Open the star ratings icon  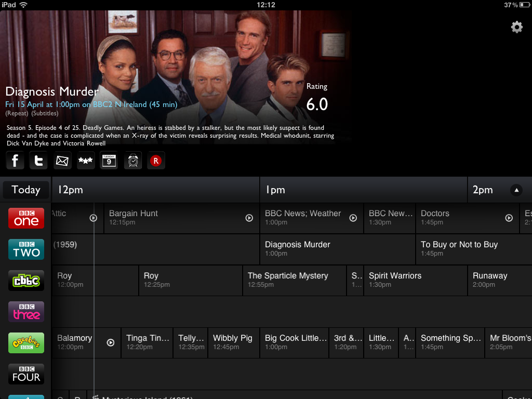point(85,161)
